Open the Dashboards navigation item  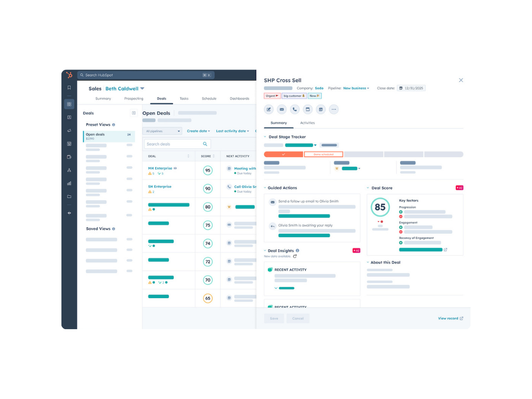(x=240, y=98)
